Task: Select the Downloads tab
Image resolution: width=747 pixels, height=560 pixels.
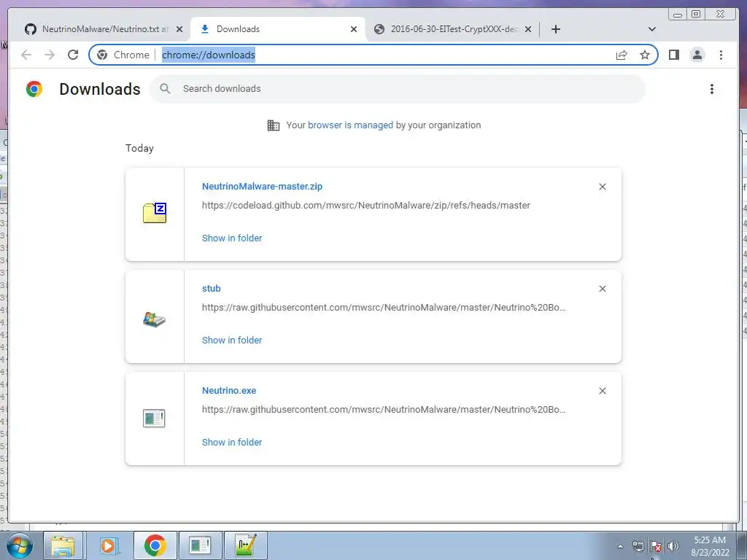Action: [278, 29]
